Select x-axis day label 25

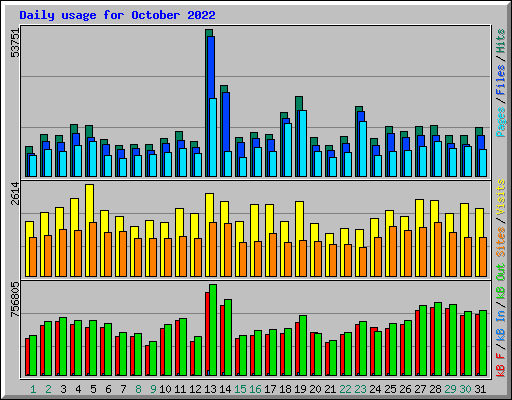coord(390,389)
